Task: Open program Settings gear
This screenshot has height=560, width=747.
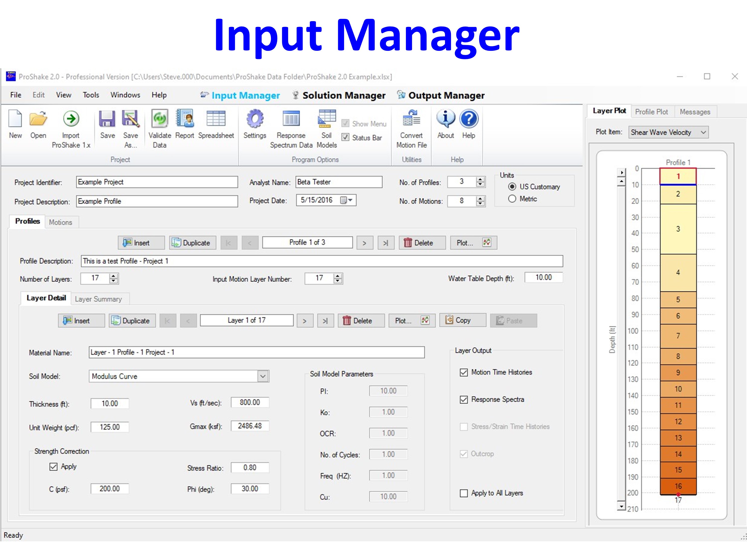Action: 255,124
